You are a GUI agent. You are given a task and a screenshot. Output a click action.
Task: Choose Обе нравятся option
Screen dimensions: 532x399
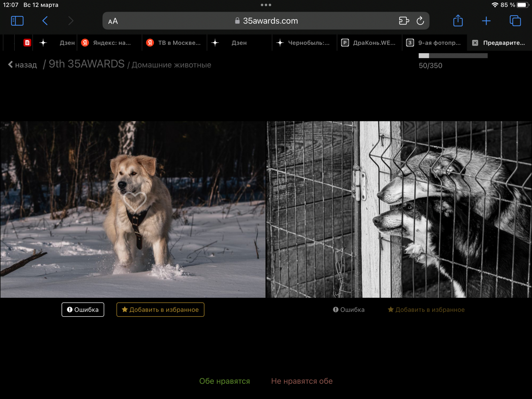tap(224, 381)
